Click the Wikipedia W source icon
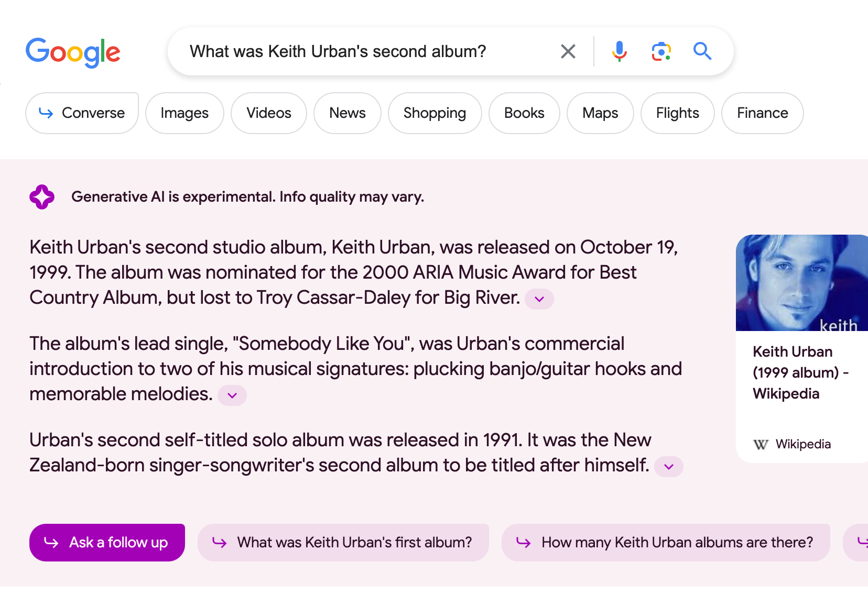Viewport: 868px width, 595px height. coord(761,445)
